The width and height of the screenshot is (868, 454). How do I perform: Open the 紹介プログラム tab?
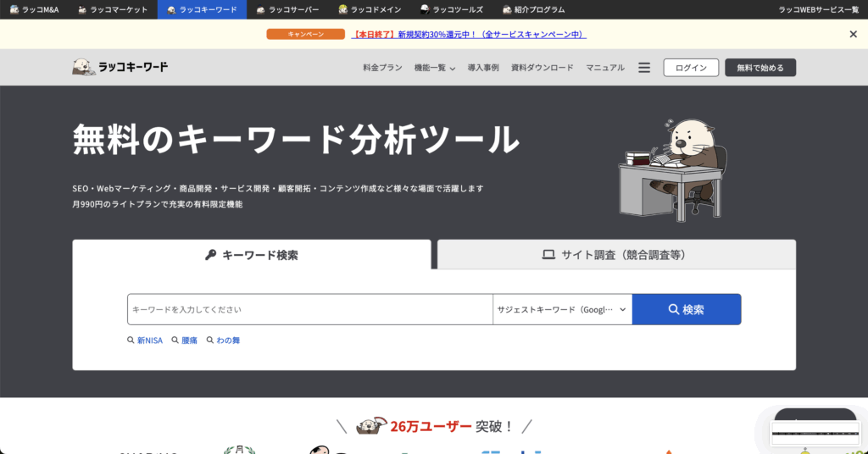click(x=534, y=9)
